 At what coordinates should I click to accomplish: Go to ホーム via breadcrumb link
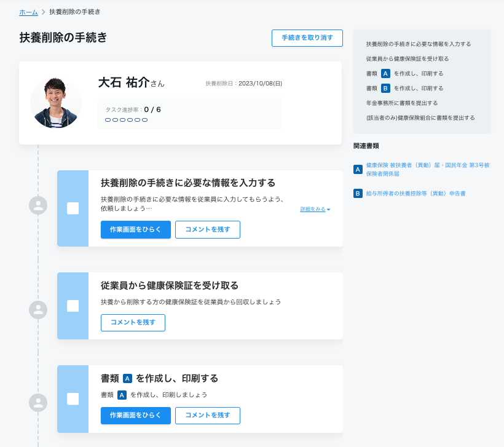click(x=29, y=12)
